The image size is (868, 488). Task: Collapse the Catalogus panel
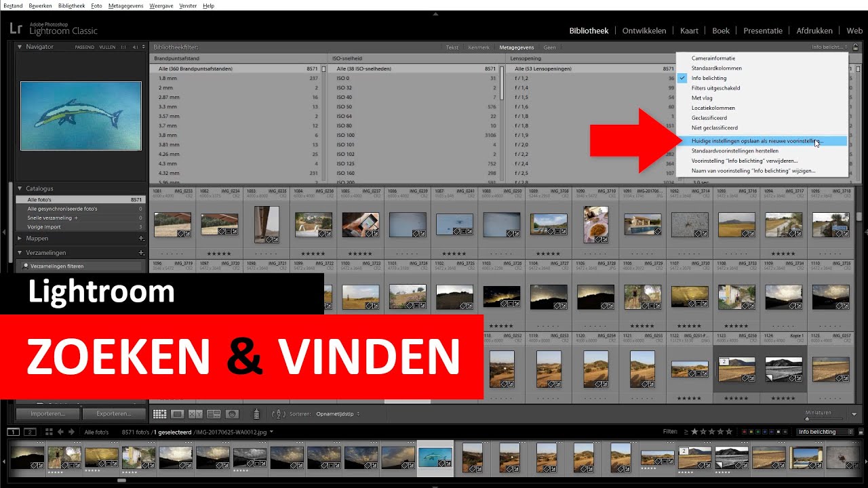pyautogui.click(x=20, y=188)
